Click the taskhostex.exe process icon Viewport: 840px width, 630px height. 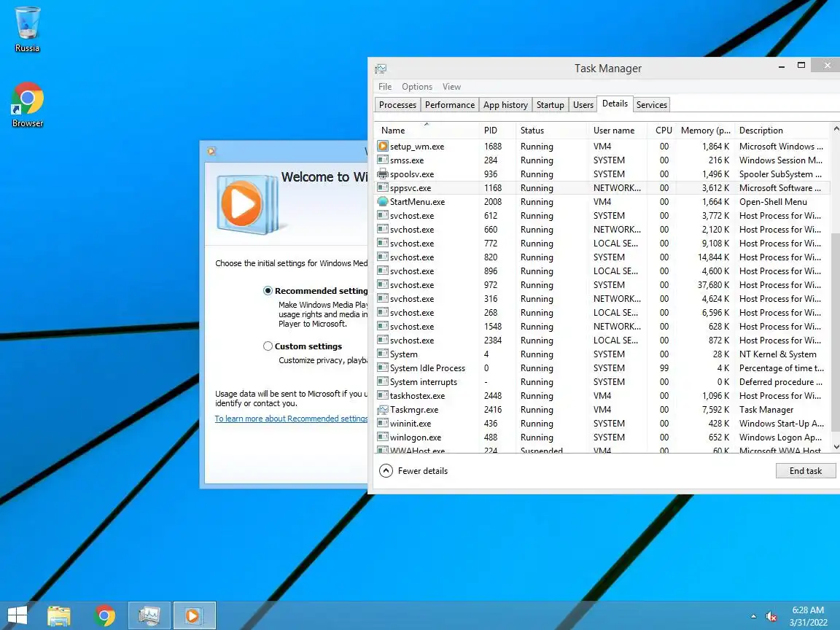[x=383, y=395]
